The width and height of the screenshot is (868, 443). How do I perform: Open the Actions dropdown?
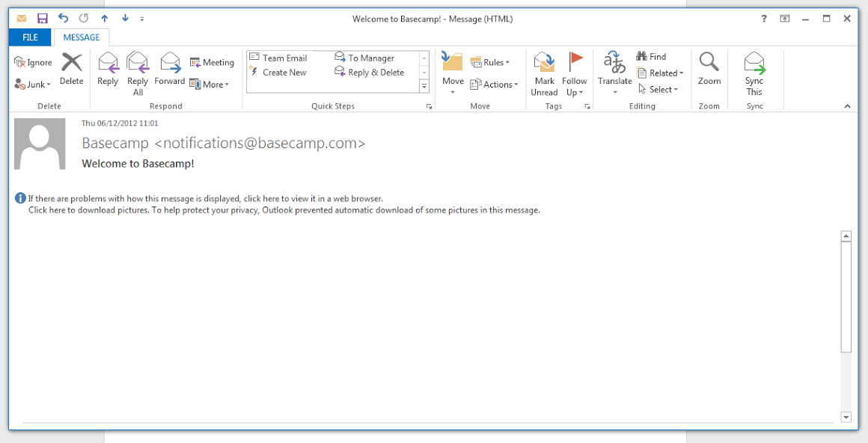pos(494,84)
